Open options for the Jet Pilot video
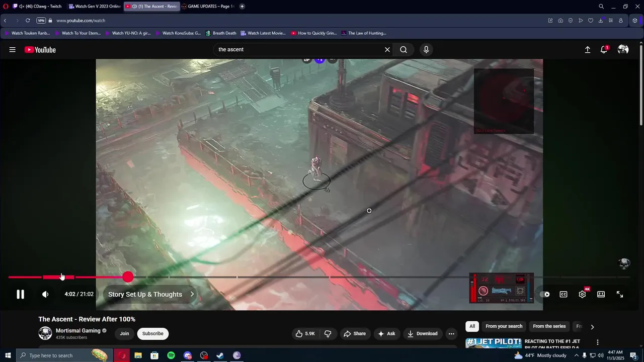The width and height of the screenshot is (644, 362). [598, 342]
